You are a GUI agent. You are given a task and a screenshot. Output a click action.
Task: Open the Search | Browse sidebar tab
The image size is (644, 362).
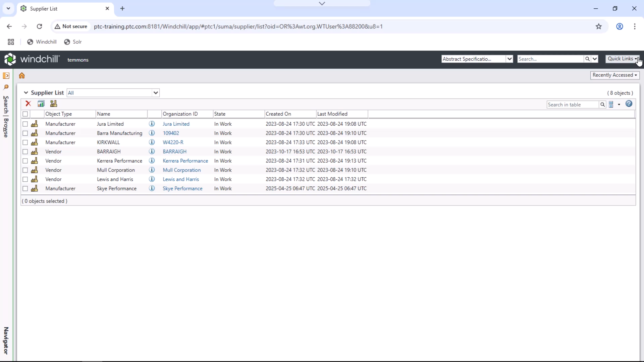pos(6,117)
